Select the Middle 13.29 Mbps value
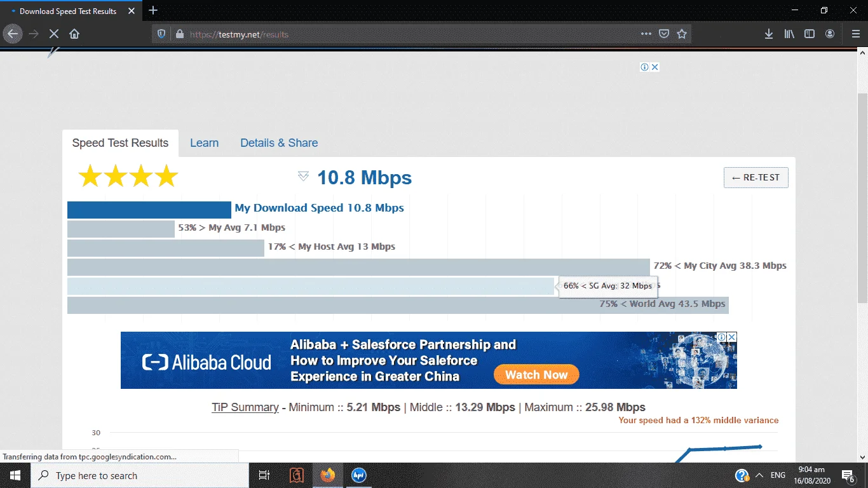 [485, 407]
